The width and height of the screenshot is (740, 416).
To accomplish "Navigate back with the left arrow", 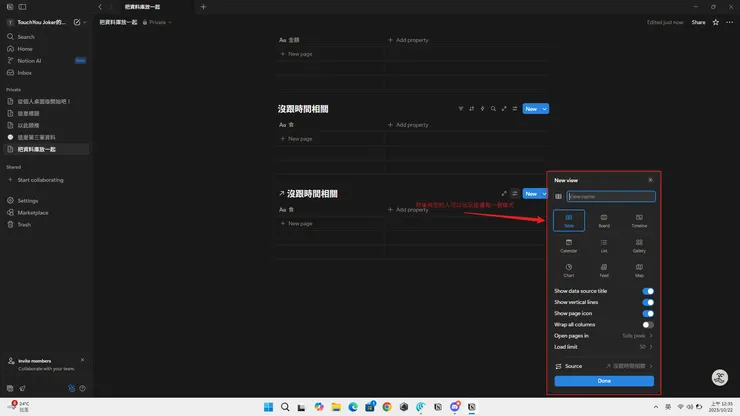I will click(100, 7).
